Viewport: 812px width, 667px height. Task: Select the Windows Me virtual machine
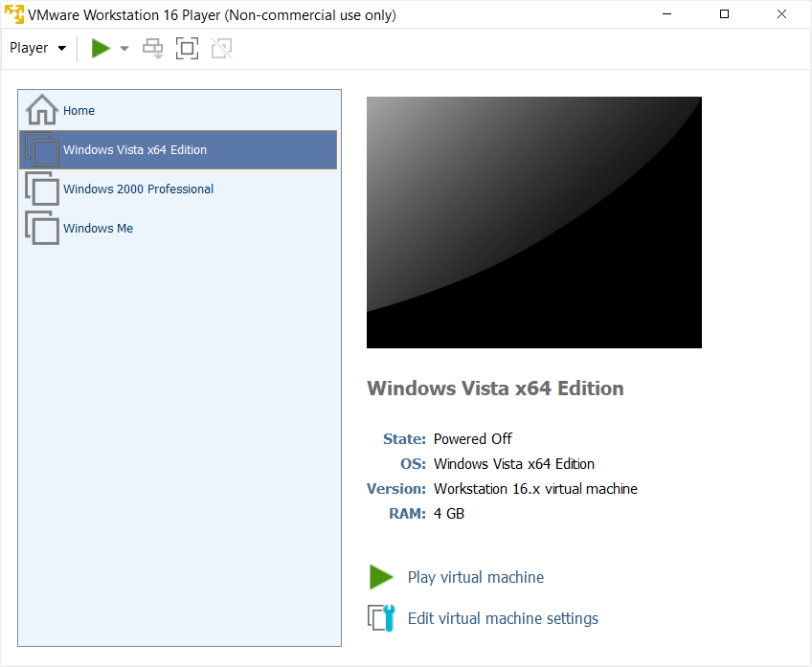coord(178,228)
